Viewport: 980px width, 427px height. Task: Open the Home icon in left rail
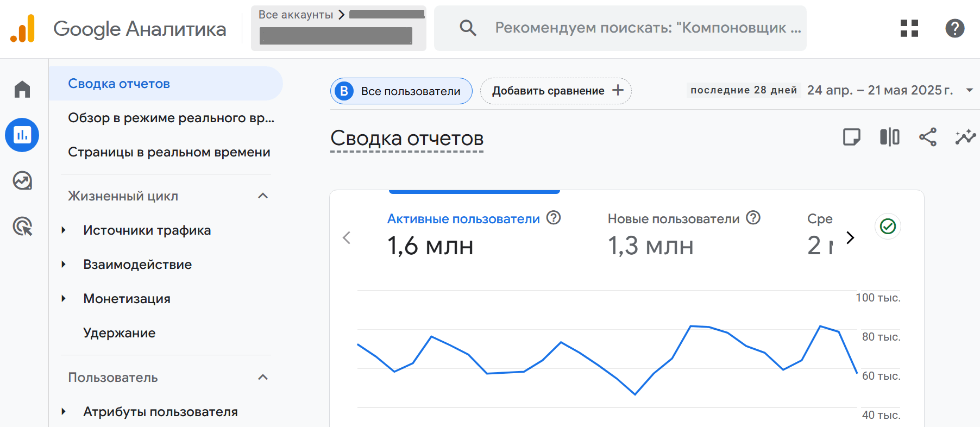(22, 89)
